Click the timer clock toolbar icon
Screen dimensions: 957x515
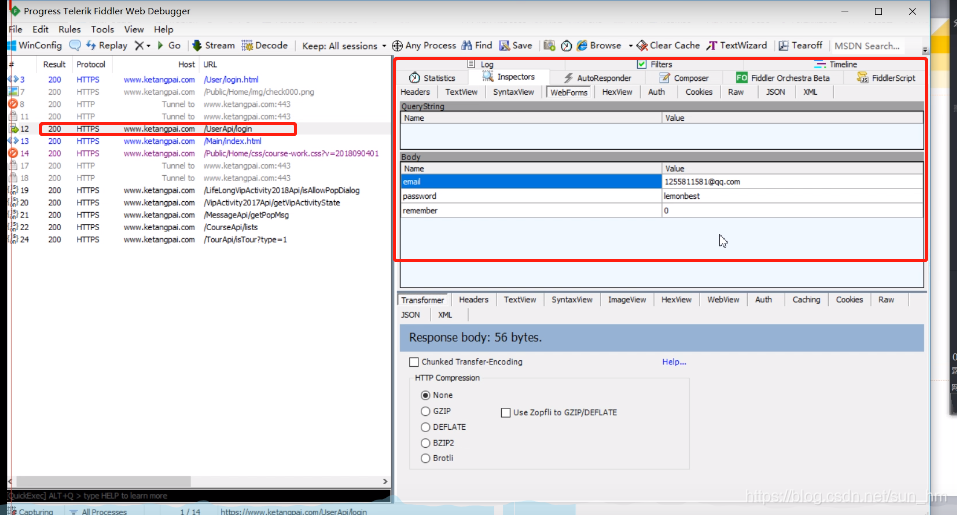click(x=566, y=46)
